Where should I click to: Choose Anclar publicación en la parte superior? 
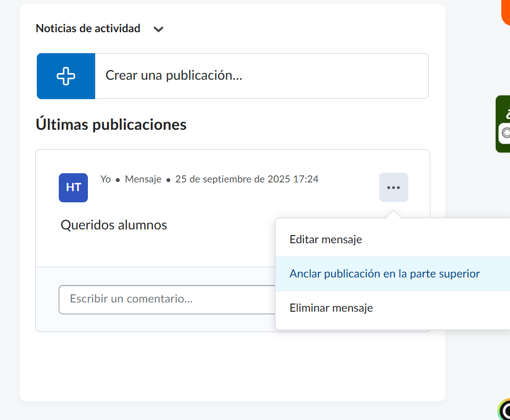click(x=384, y=274)
